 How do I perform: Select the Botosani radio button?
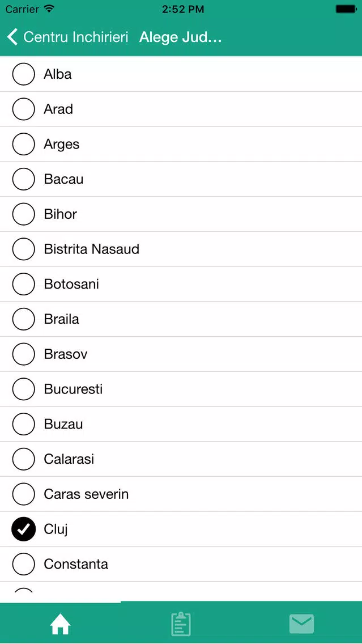coord(23,284)
